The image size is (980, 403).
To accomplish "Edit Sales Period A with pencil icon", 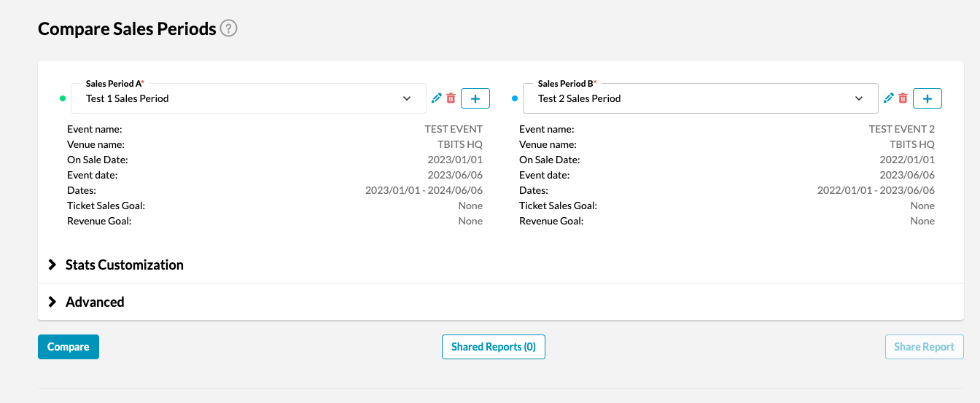I will (437, 98).
